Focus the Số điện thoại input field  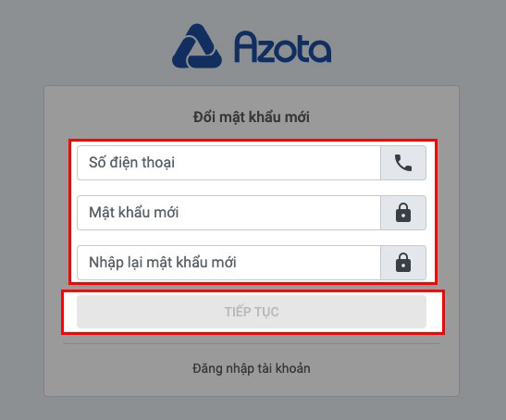[x=228, y=163]
